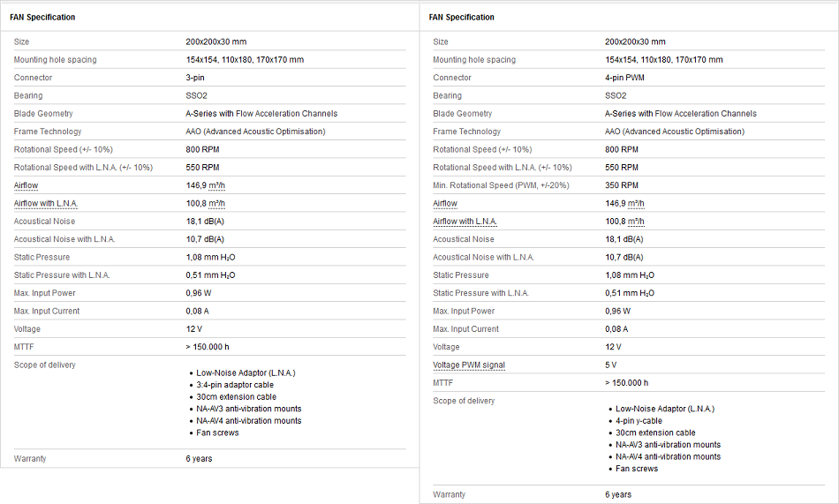Click 3:4-pin adaptor cable list item
839x504 pixels.
point(235,385)
